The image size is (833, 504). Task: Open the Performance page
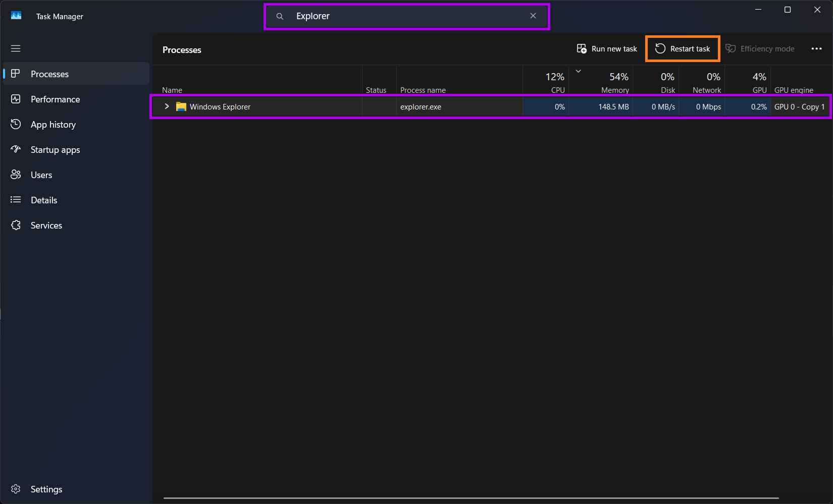(76, 99)
